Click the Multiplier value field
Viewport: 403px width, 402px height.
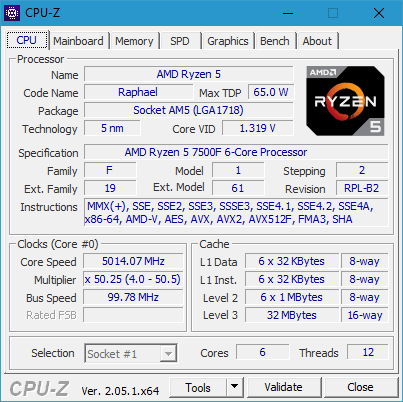(133, 279)
